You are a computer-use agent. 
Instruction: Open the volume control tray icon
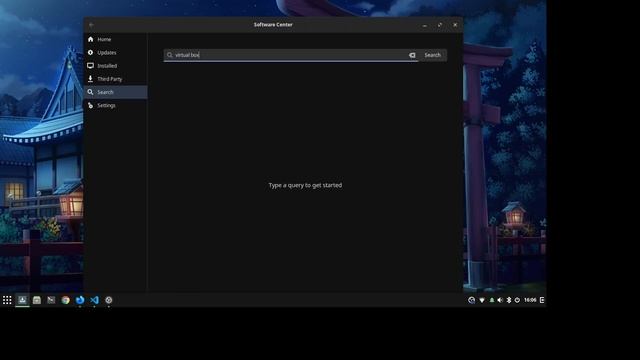click(x=500, y=300)
